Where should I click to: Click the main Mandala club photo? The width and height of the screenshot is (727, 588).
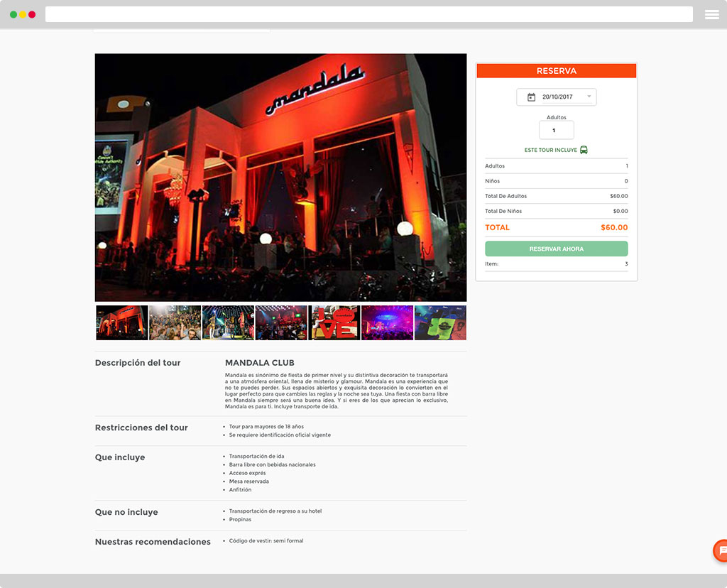pyautogui.click(x=281, y=178)
